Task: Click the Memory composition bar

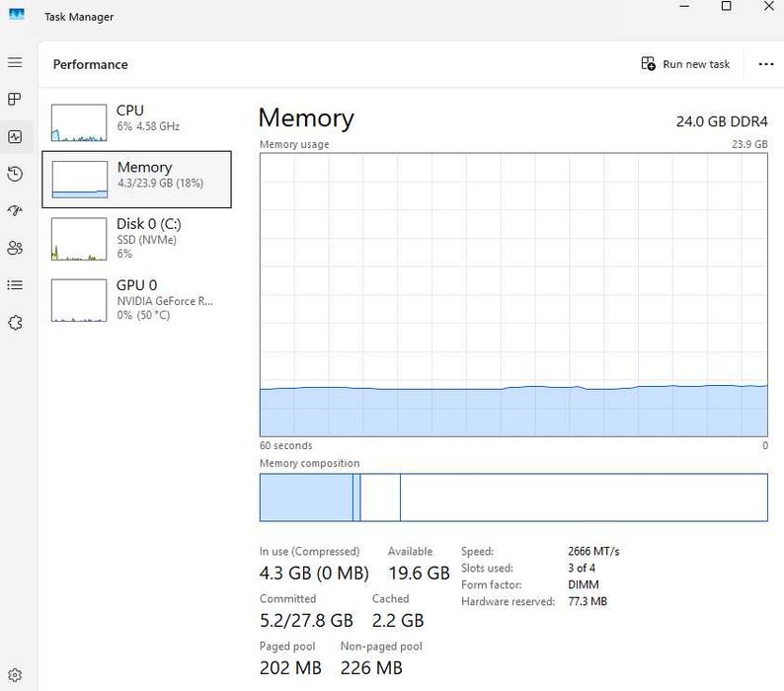Action: [x=513, y=498]
